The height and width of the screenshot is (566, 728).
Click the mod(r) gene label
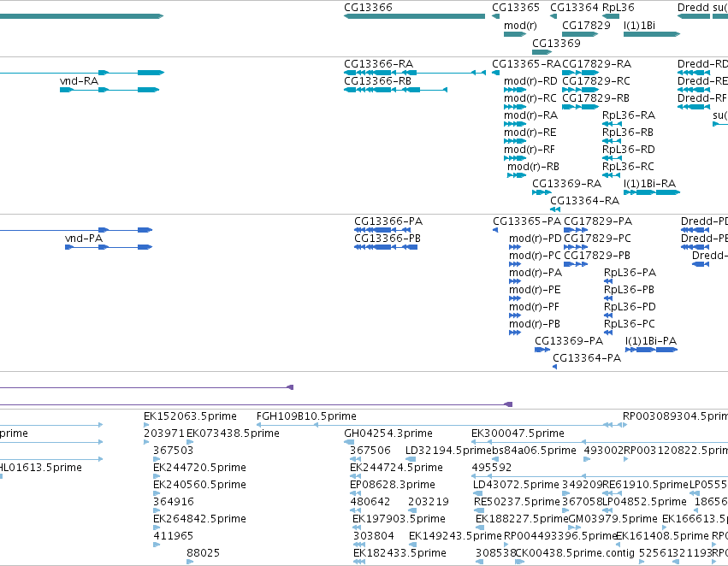(520, 25)
